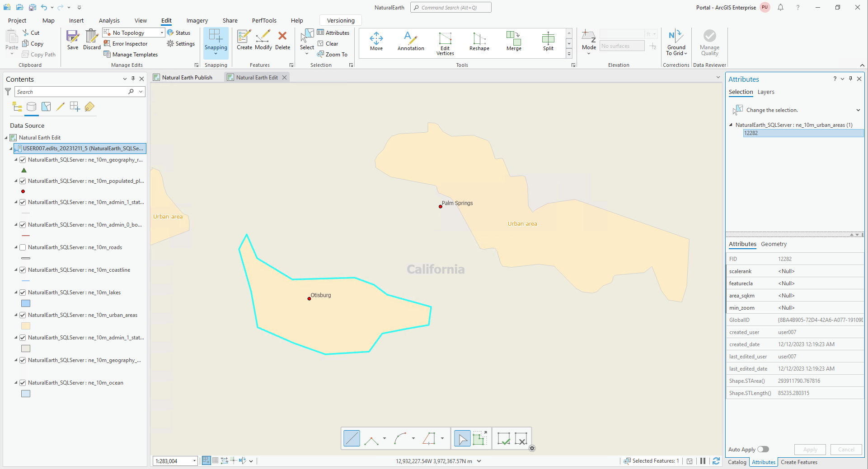This screenshot has width=868, height=469.
Task: List layers by editing
Action: pyautogui.click(x=60, y=107)
